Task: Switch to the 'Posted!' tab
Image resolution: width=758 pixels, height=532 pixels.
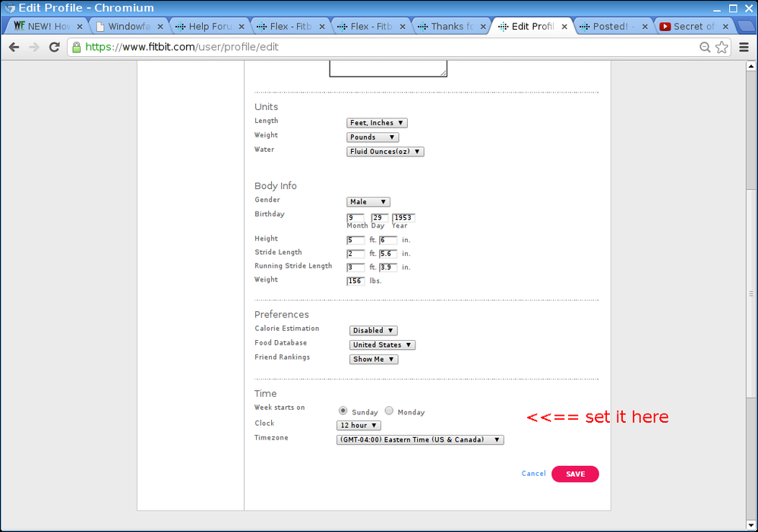Action: [x=613, y=26]
